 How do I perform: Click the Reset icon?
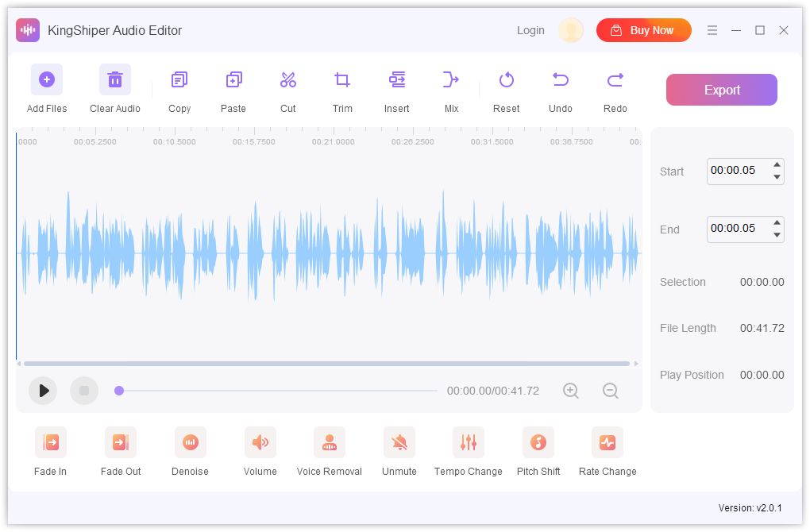(x=507, y=79)
